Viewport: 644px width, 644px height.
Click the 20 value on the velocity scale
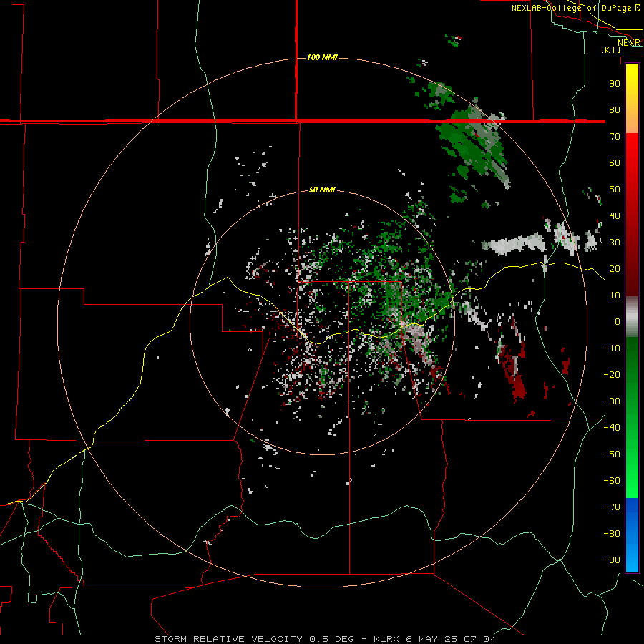point(615,268)
